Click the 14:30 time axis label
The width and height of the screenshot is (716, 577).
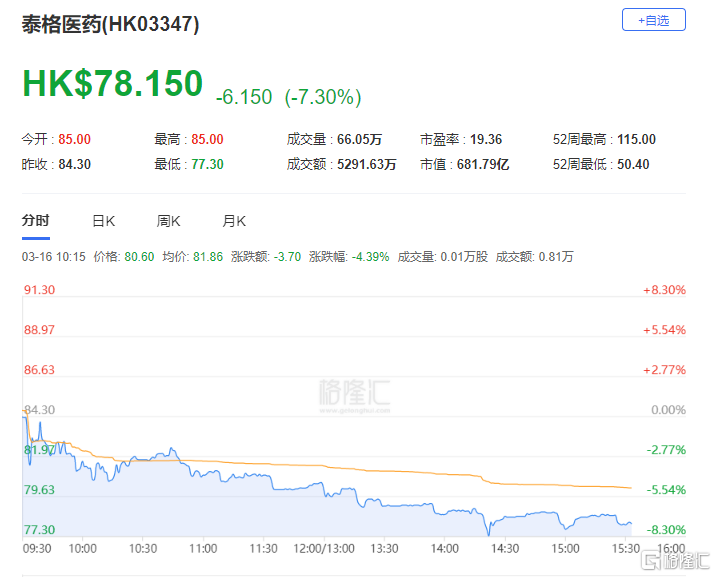pos(505,548)
